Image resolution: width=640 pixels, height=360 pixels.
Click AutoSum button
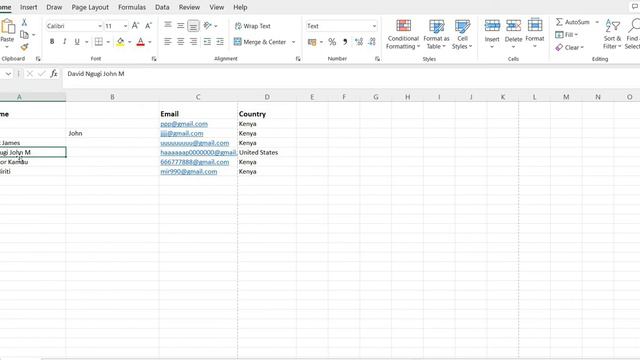tap(573, 22)
